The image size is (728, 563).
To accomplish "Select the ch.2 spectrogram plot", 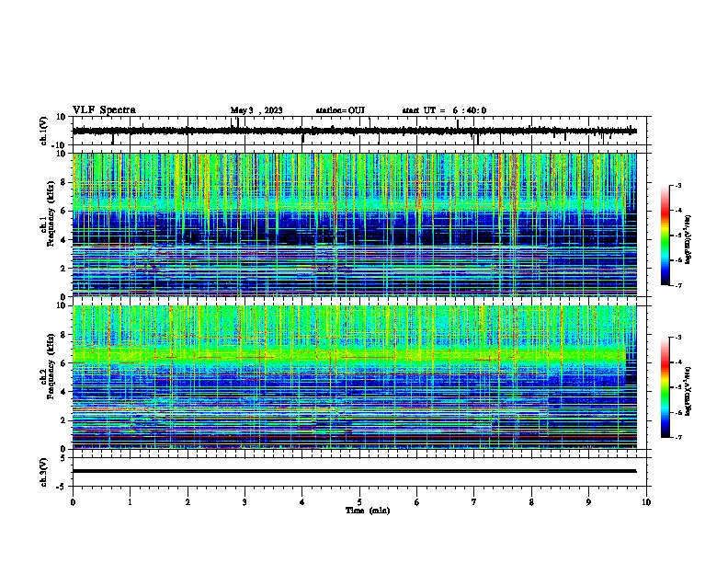I will 355,377.
